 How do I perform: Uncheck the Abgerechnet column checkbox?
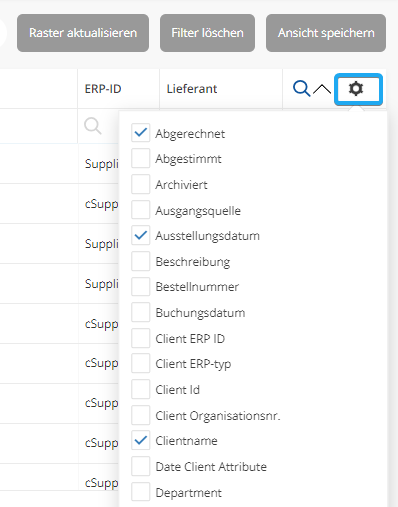140,133
